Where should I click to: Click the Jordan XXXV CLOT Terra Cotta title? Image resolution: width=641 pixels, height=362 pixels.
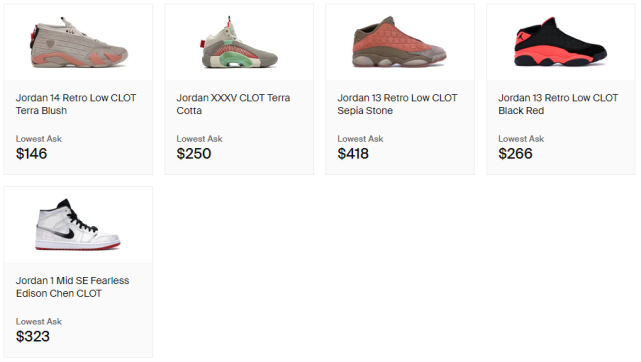click(233, 104)
